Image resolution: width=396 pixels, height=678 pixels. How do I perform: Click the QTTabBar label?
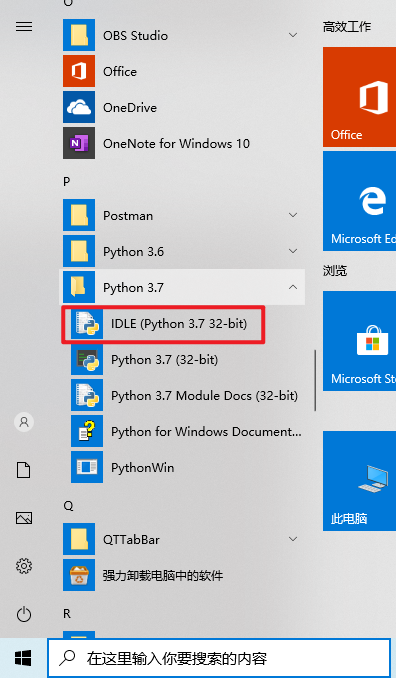click(131, 540)
